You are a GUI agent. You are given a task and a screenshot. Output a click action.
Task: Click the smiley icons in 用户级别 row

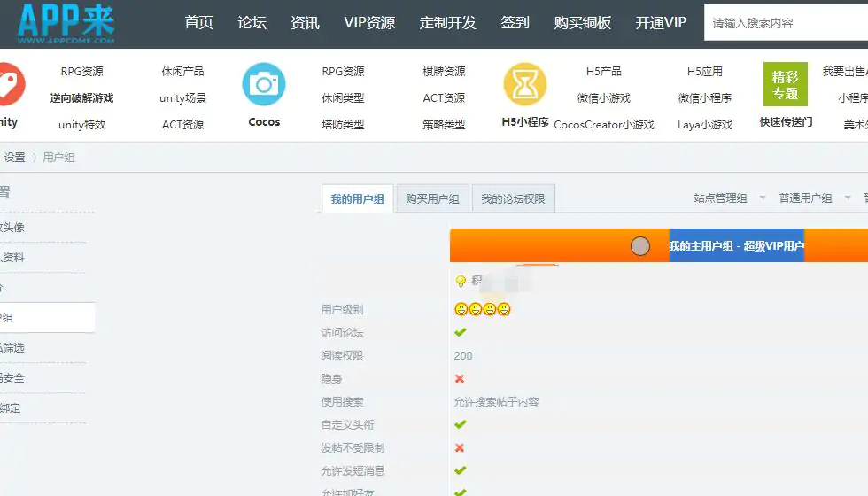point(482,309)
